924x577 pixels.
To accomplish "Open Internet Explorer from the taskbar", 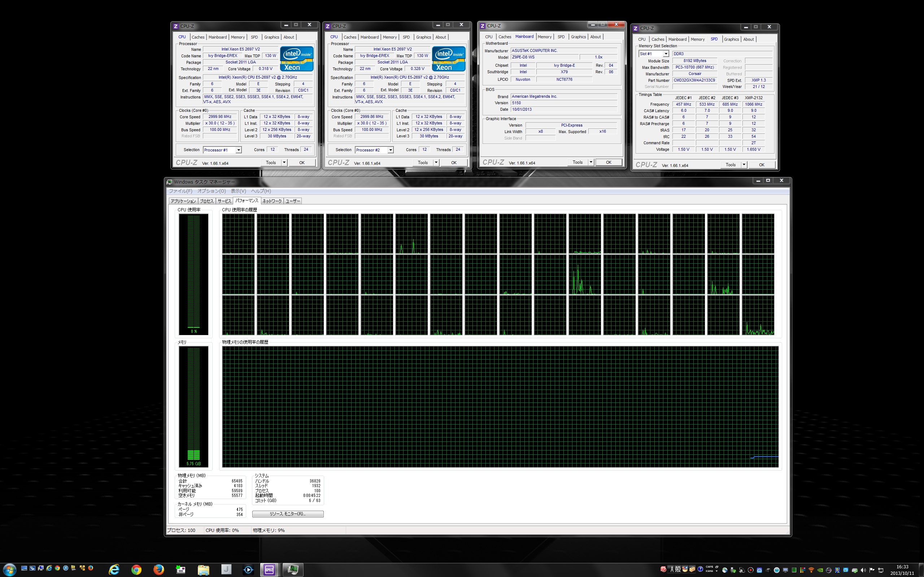I will point(114,570).
